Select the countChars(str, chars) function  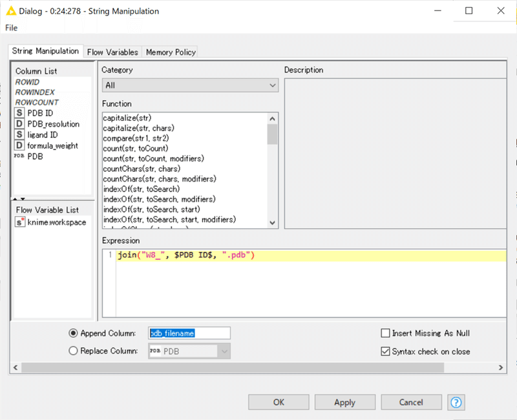pos(142,169)
